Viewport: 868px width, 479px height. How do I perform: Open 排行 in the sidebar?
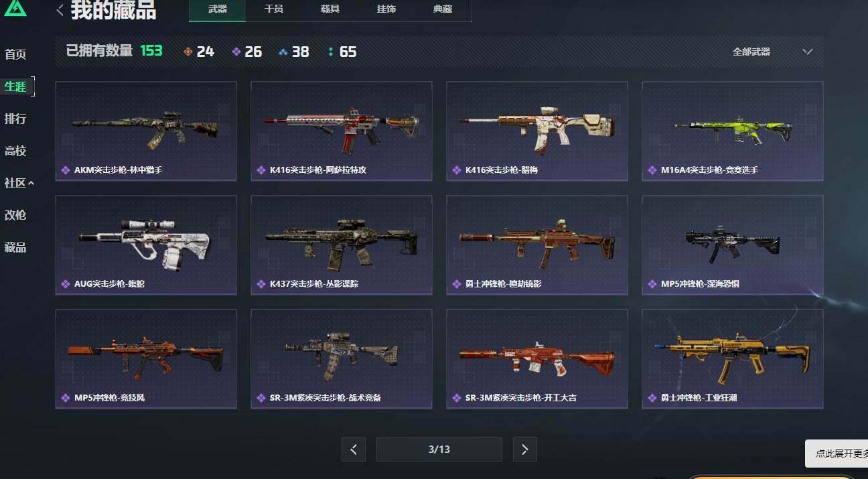[x=15, y=119]
